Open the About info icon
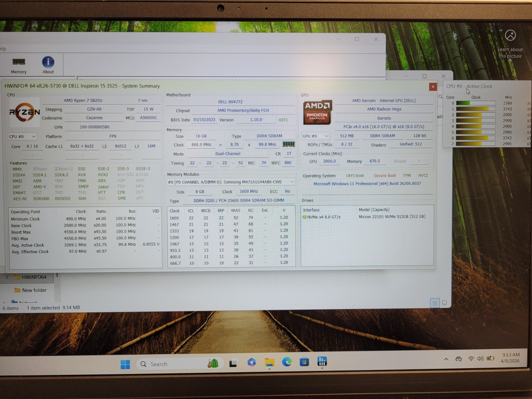 (x=48, y=65)
